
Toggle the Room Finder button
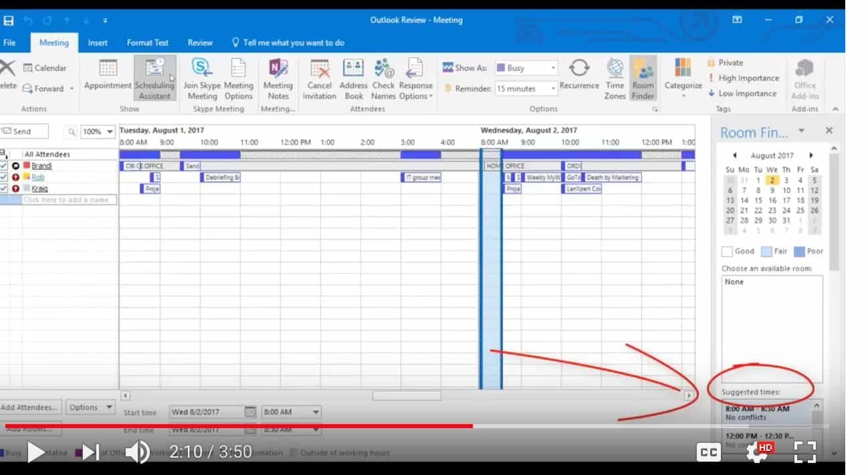click(643, 78)
